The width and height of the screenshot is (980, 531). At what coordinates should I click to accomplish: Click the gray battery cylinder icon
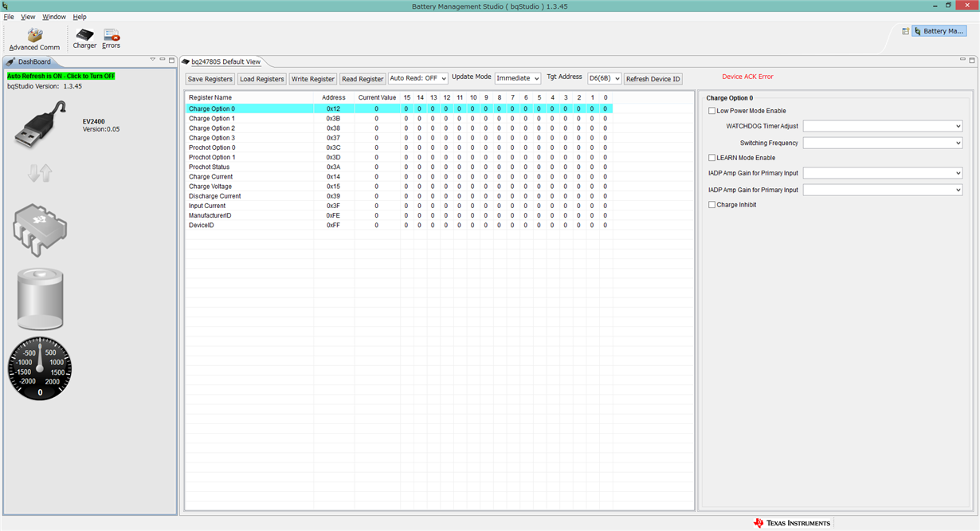click(x=40, y=299)
